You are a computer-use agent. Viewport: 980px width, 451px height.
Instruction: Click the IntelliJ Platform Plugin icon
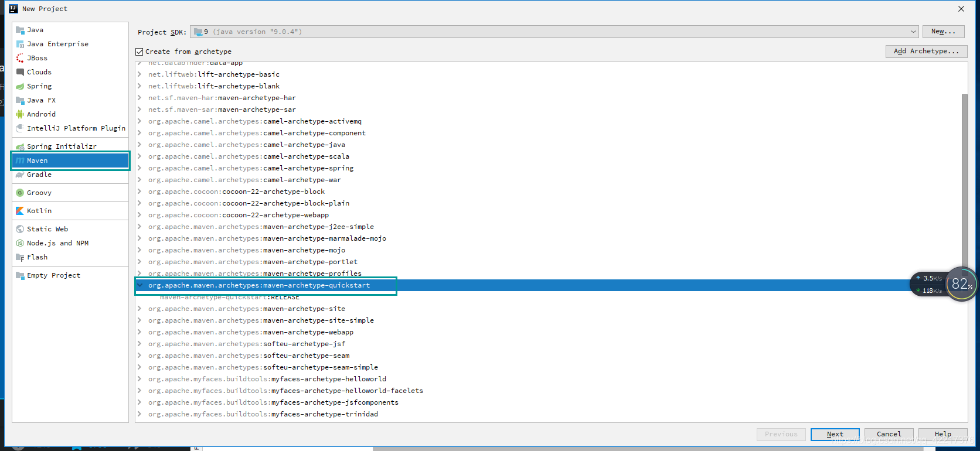click(20, 128)
